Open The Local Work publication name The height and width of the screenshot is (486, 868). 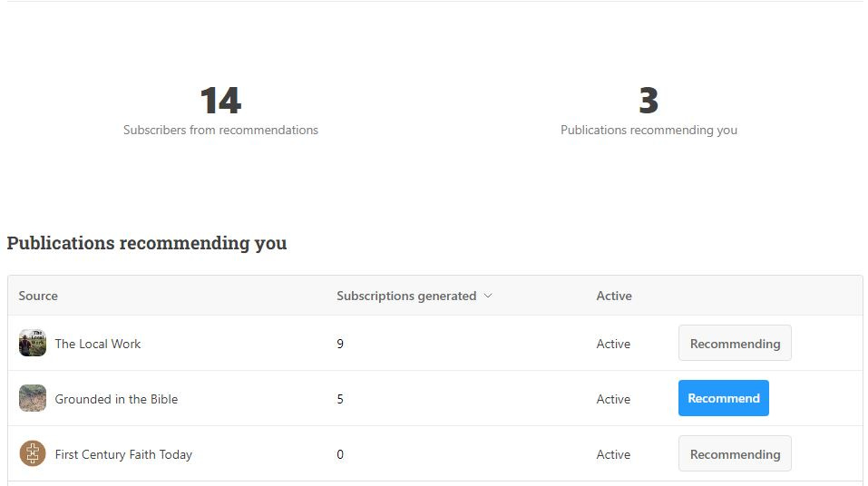click(x=98, y=344)
